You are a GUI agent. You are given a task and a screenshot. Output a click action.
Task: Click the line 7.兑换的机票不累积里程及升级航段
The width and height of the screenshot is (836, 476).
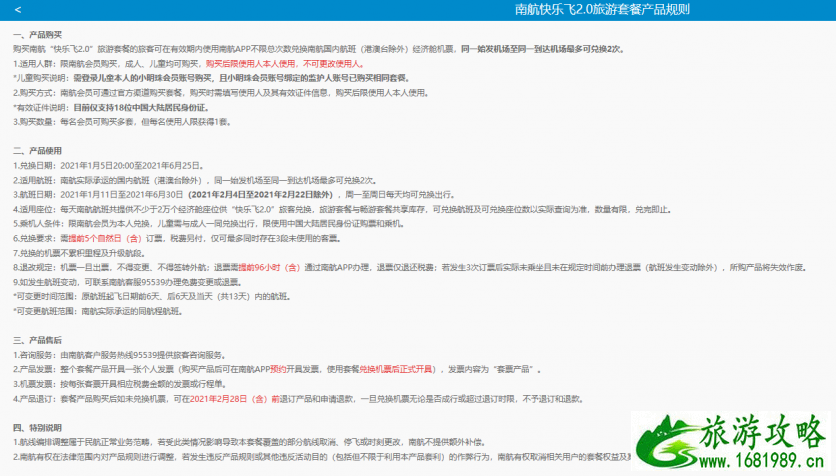click(79, 253)
